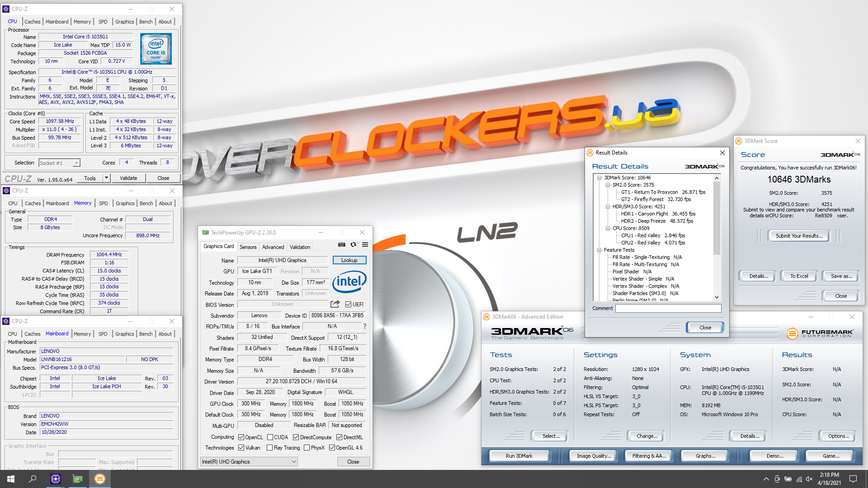Toggle the OpenCL checkbox
The width and height of the screenshot is (868, 488).
[x=241, y=437]
